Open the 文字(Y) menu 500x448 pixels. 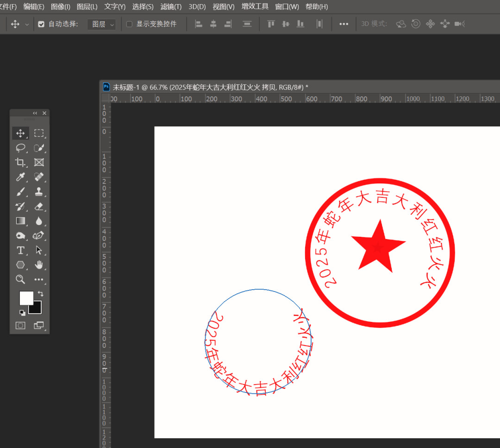(115, 6)
